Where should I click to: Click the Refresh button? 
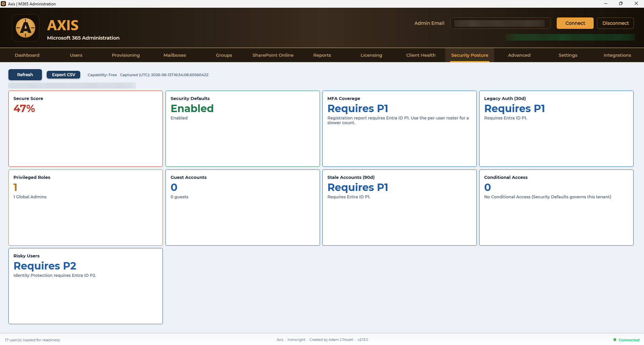[x=25, y=75]
